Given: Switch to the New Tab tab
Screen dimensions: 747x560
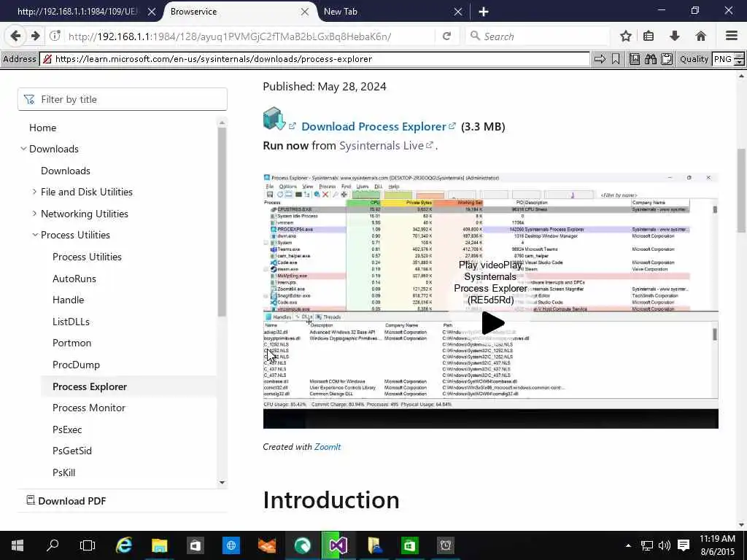Looking at the screenshot, I should click(x=393, y=12).
